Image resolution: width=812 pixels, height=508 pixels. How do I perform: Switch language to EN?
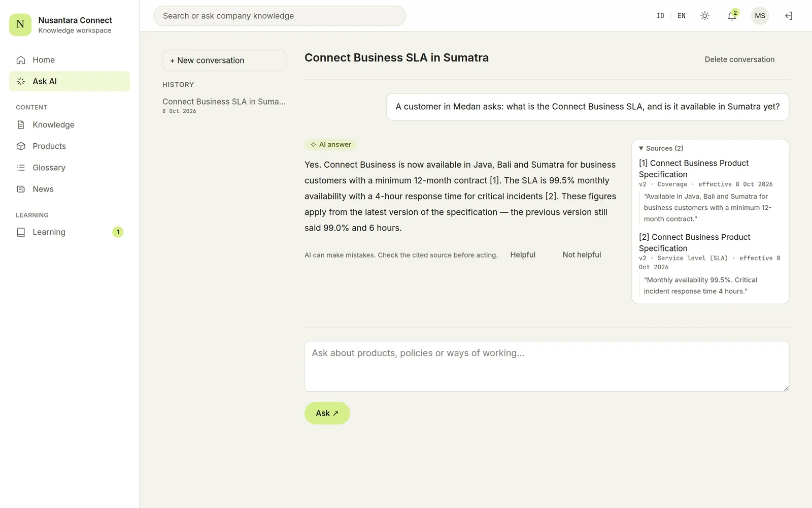(682, 16)
